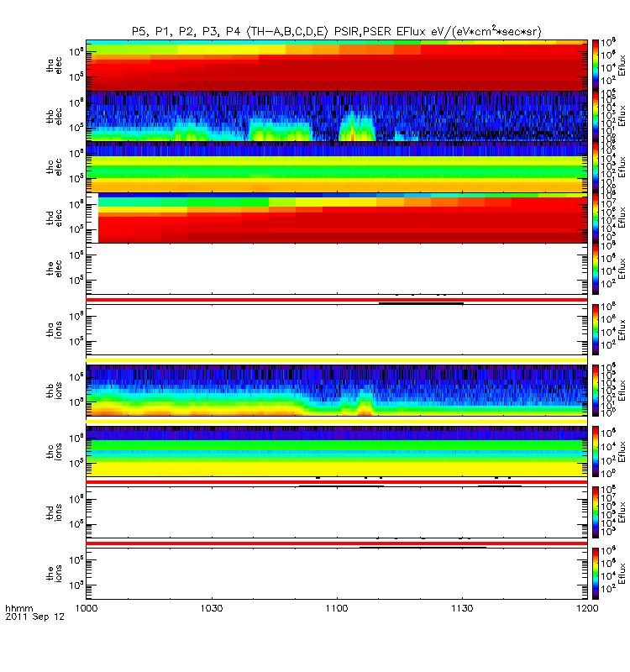Click the Eflux label of thb ions color bar
The width and height of the screenshot is (630, 672).
tap(622, 391)
